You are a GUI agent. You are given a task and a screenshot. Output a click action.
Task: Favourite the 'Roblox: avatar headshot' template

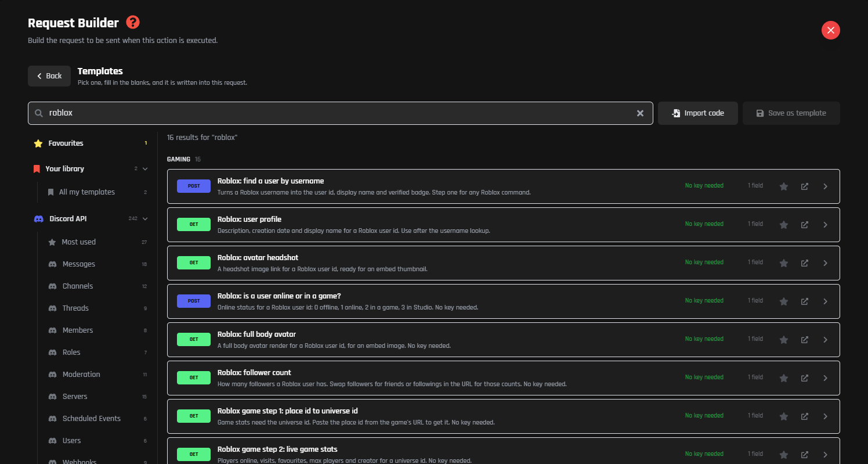[x=784, y=263]
